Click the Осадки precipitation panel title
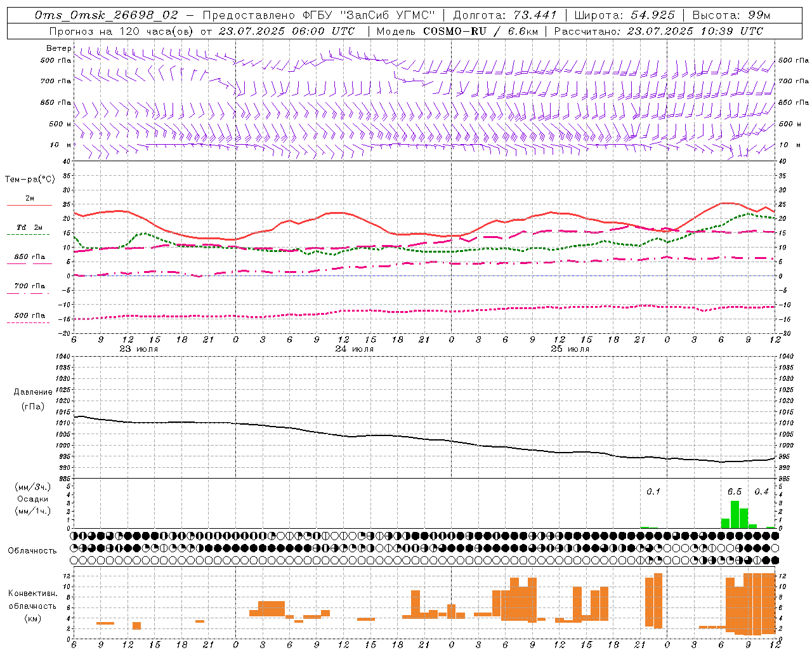Screen dimensions: 812x650 click(32, 499)
